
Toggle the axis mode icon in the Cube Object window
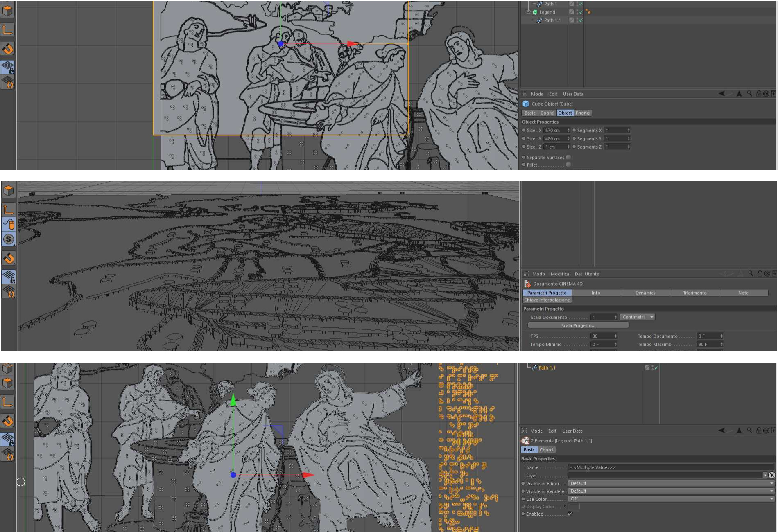[x=7, y=29]
